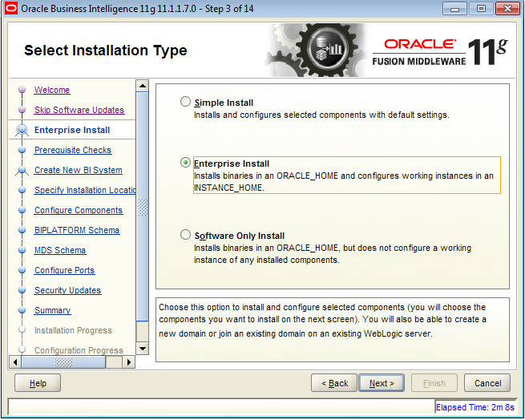Open Specify Installation Location step

[x=85, y=190]
